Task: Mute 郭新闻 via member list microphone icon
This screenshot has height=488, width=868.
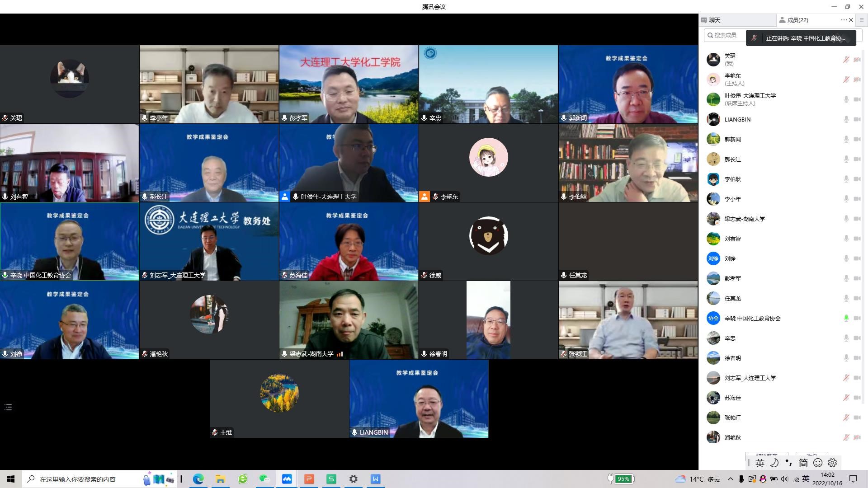Action: [846, 139]
